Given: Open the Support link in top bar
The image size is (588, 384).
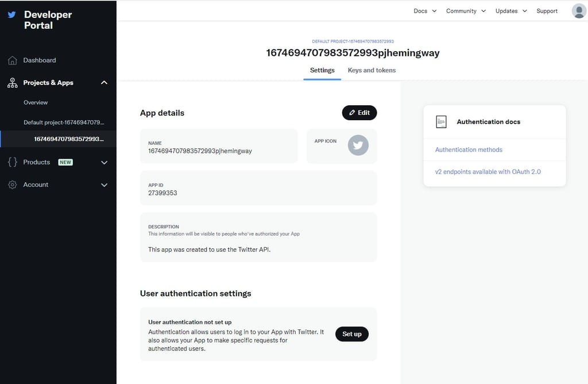Looking at the screenshot, I should pyautogui.click(x=547, y=11).
